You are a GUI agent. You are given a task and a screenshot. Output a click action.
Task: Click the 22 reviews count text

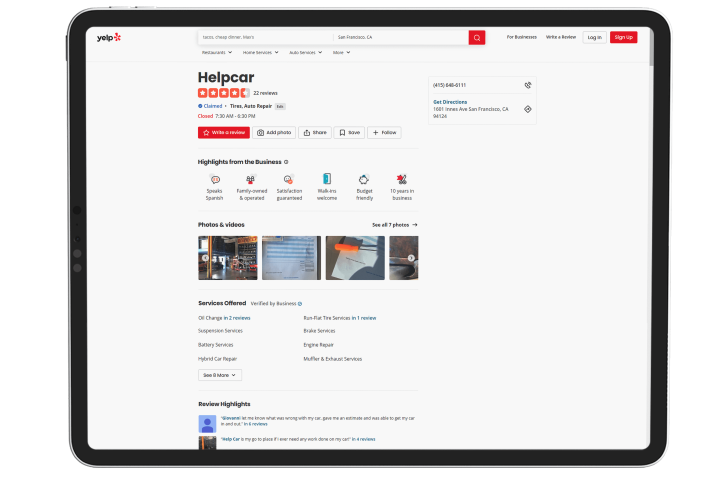[x=265, y=93]
